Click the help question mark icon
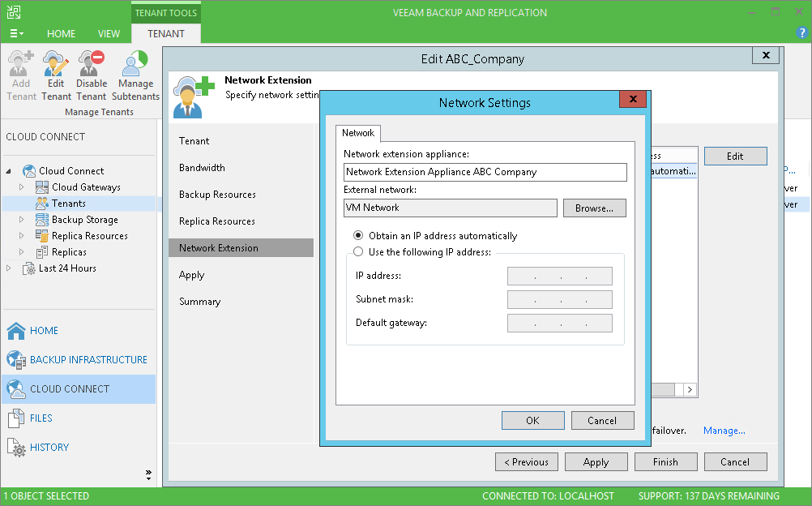The height and width of the screenshot is (506, 812). [801, 32]
